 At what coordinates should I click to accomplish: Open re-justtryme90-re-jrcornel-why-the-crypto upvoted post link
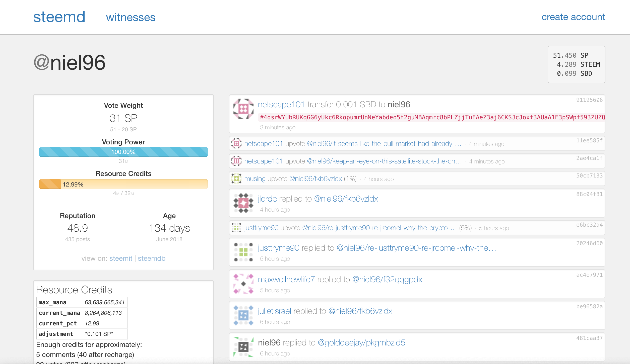click(x=380, y=228)
